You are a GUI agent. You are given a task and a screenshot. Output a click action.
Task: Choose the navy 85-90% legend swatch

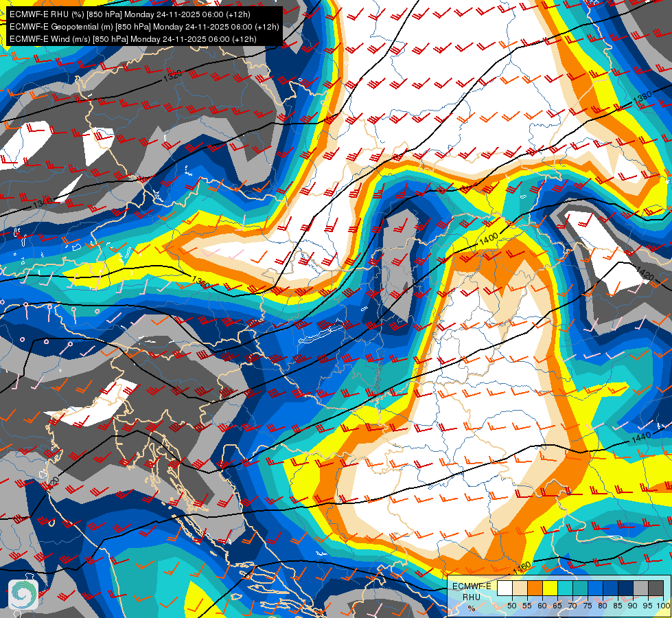tap(626, 588)
